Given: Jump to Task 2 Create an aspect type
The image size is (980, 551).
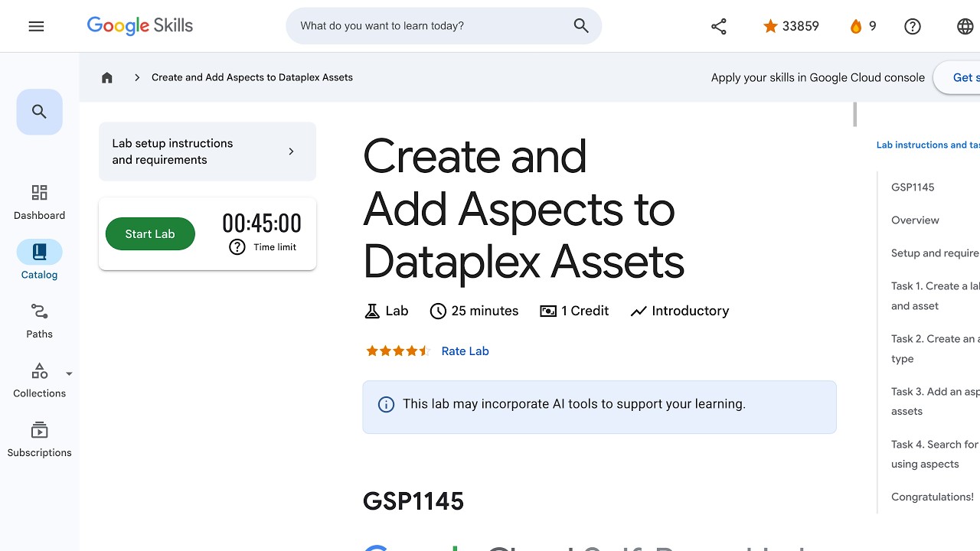Looking at the screenshot, I should (x=936, y=348).
